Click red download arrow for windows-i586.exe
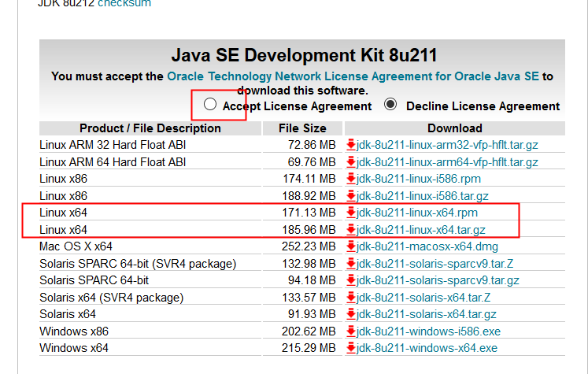 (351, 331)
